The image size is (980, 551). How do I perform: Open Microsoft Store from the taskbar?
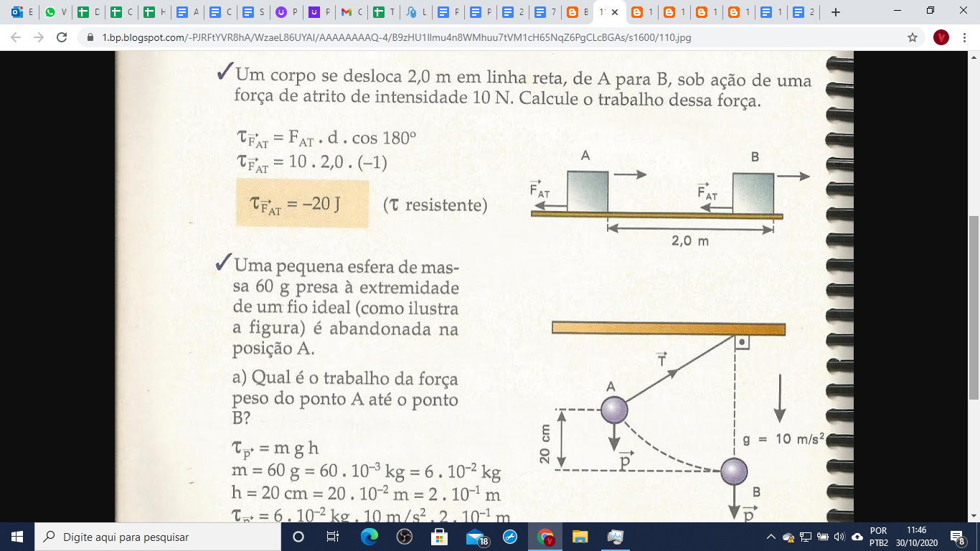[x=439, y=537]
